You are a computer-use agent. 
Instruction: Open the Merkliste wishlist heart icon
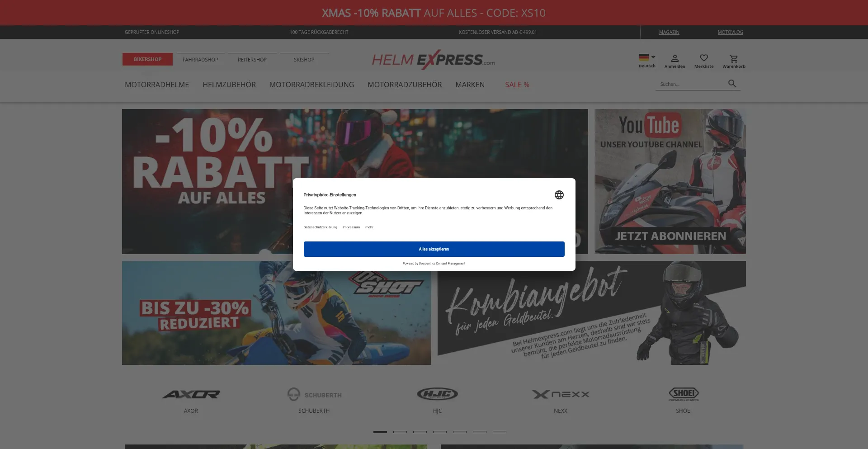(x=703, y=58)
